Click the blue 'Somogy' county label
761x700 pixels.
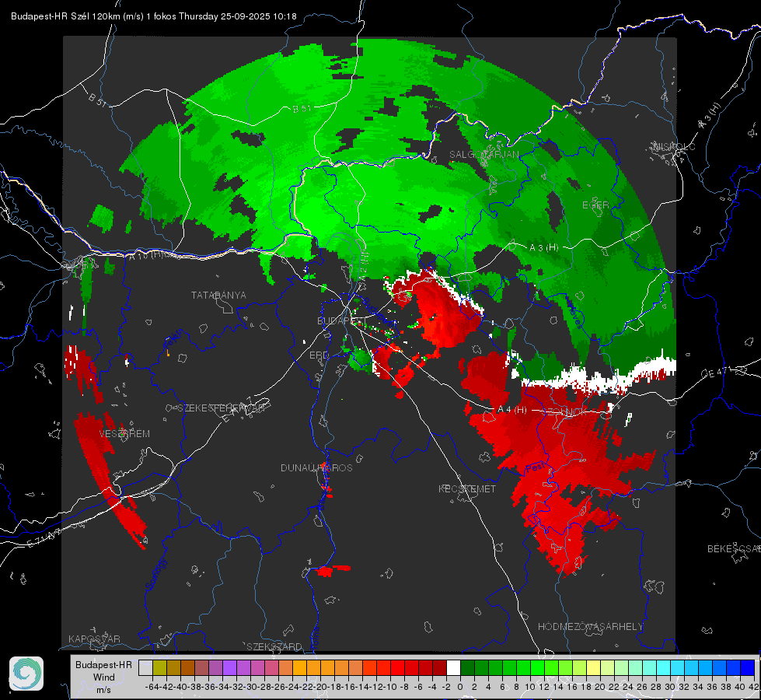point(155,575)
